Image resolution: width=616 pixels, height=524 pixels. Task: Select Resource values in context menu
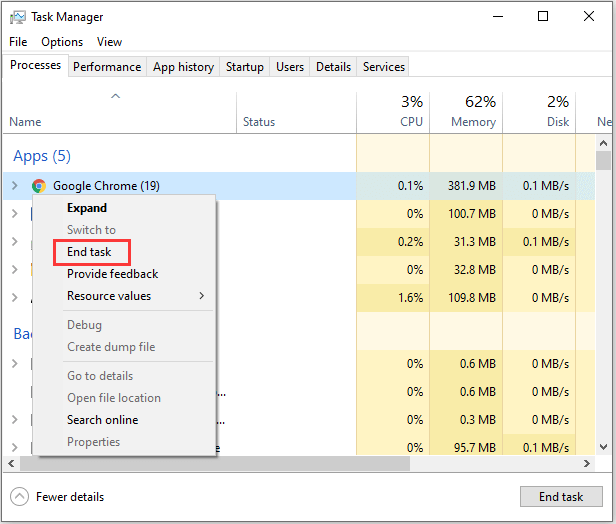tap(124, 296)
